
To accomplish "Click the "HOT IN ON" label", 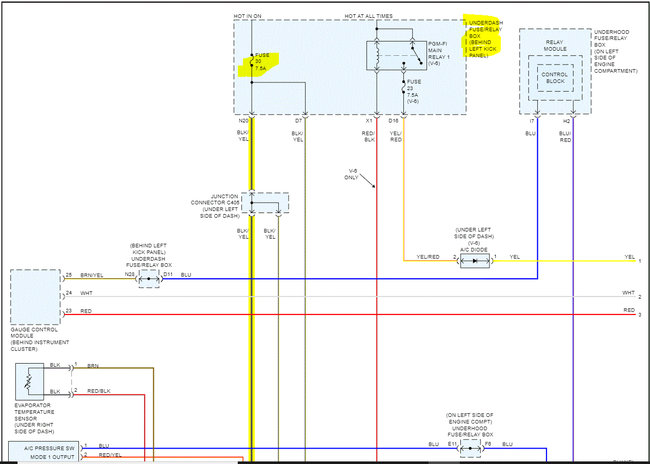I will (x=247, y=16).
